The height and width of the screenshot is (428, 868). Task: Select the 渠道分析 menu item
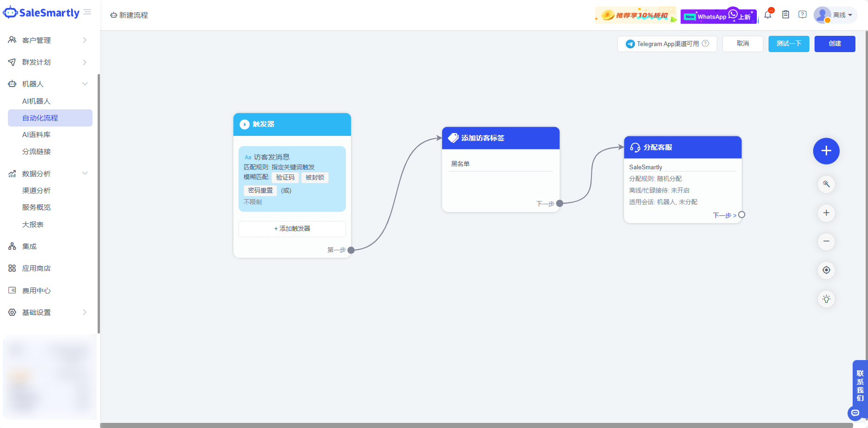coord(37,190)
